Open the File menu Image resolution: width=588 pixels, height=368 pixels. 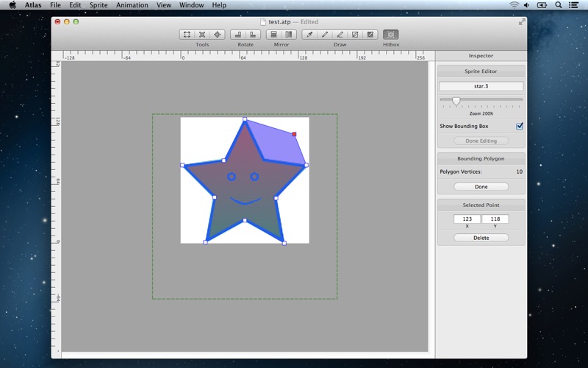click(55, 5)
